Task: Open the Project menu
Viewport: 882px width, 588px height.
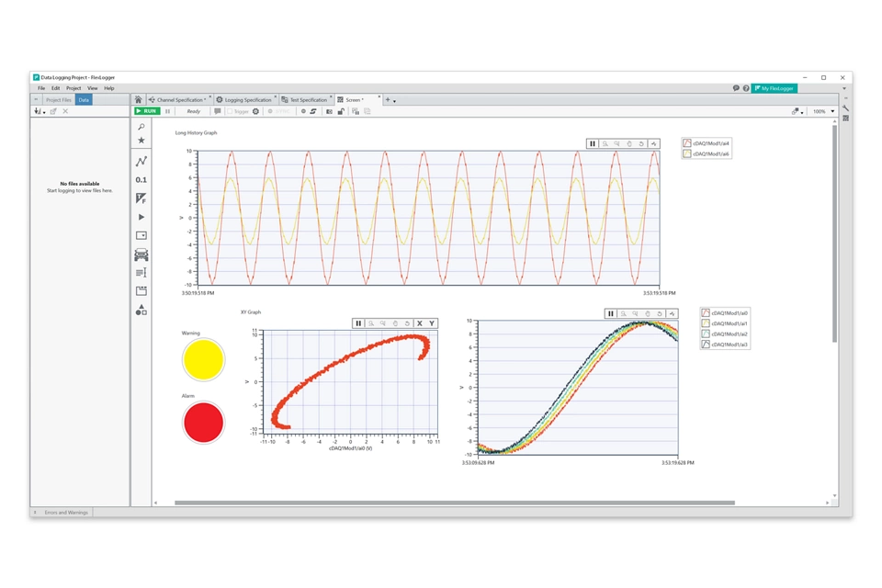Action: [x=73, y=88]
